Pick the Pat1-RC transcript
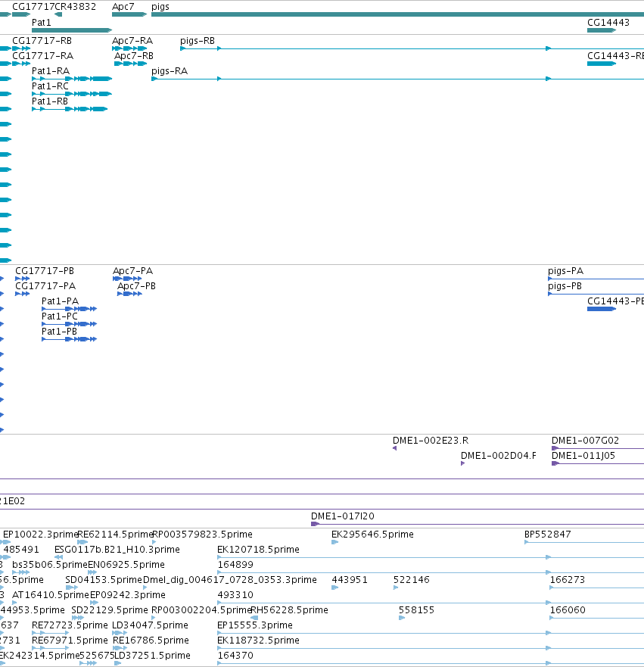The width and height of the screenshot is (644, 667). point(72,94)
